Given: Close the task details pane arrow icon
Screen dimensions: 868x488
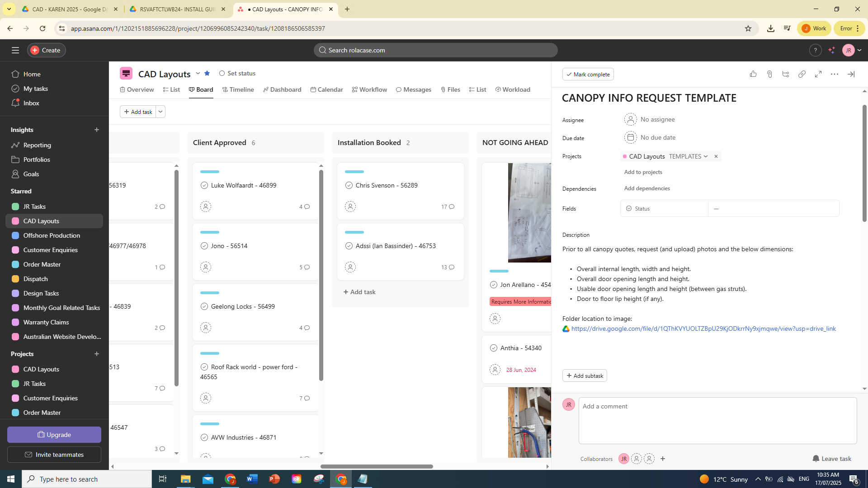Looking at the screenshot, I should 851,74.
